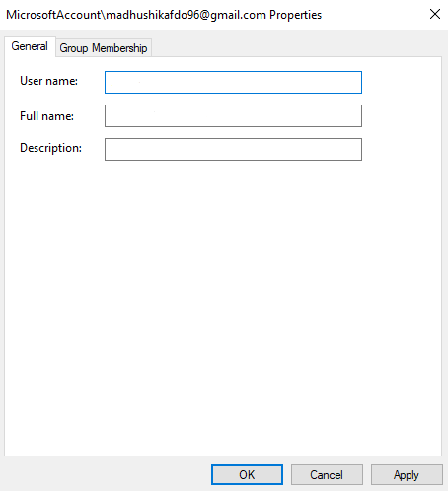Confirm changes with the OK button
This screenshot has height=491, width=448.
247,474
